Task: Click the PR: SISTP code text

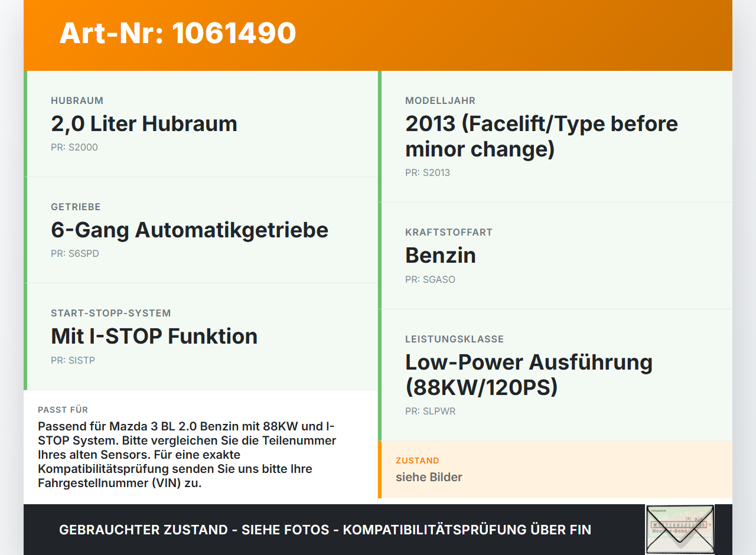Action: pos(73,360)
